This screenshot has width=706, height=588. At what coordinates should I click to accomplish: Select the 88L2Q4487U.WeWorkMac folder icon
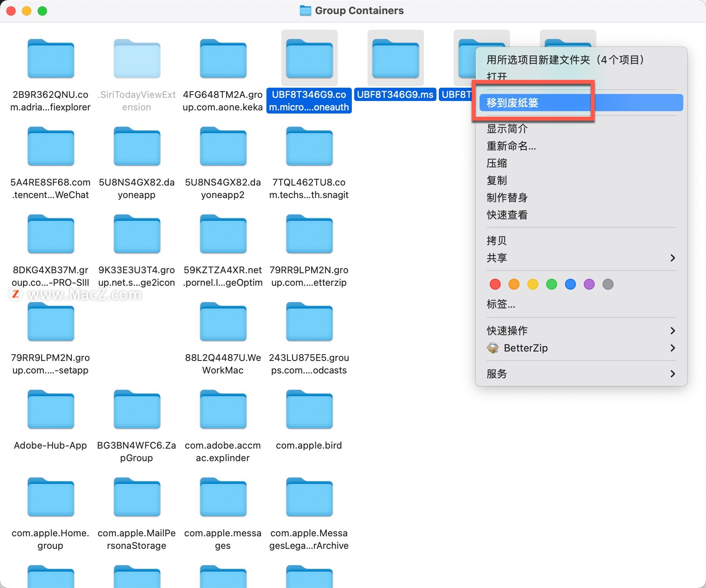click(x=223, y=321)
